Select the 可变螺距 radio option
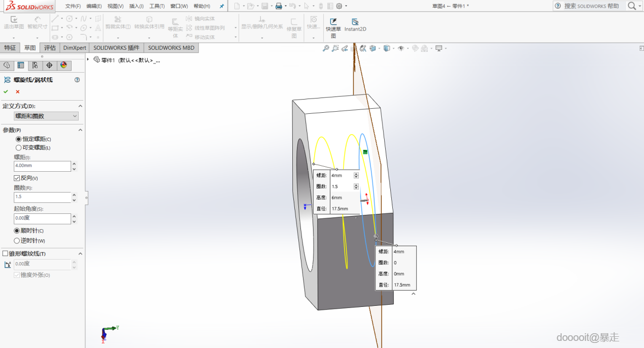Screen dimensions: 644x348 (19, 147)
